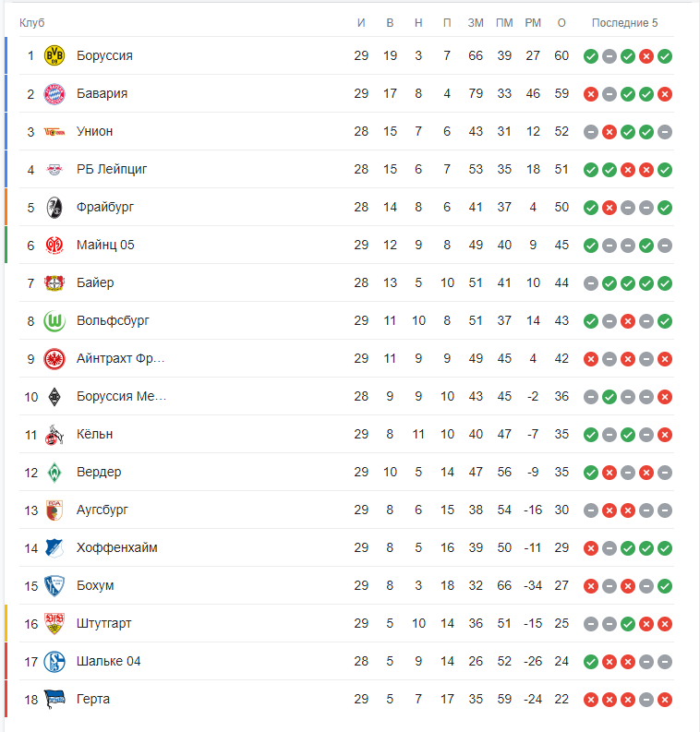The width and height of the screenshot is (700, 732).
Task: Sort table by the О points column
Action: (561, 23)
